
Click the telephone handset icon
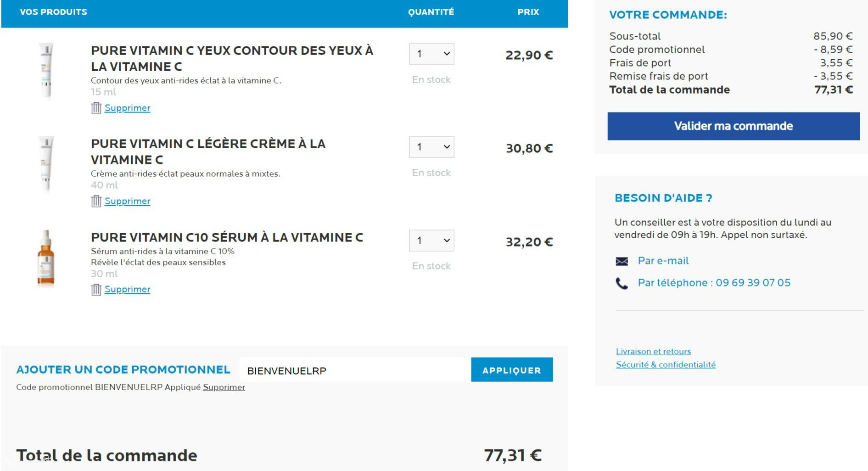[x=622, y=283]
